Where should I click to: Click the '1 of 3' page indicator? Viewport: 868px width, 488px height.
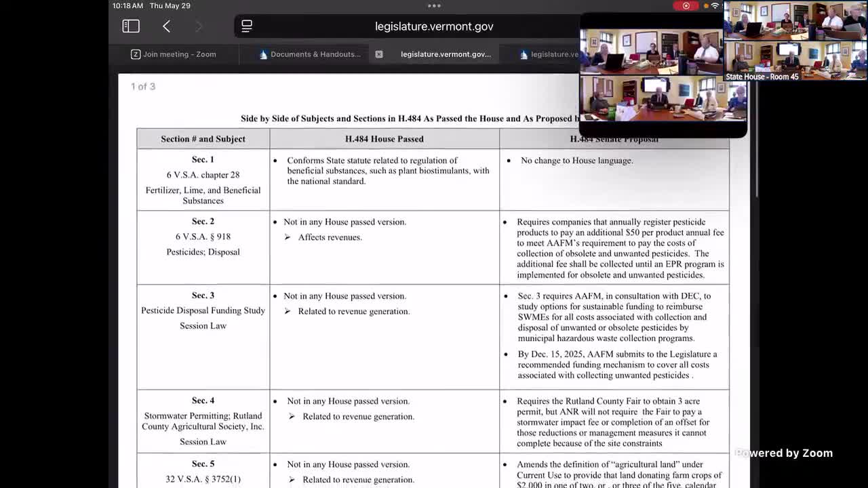(x=143, y=86)
